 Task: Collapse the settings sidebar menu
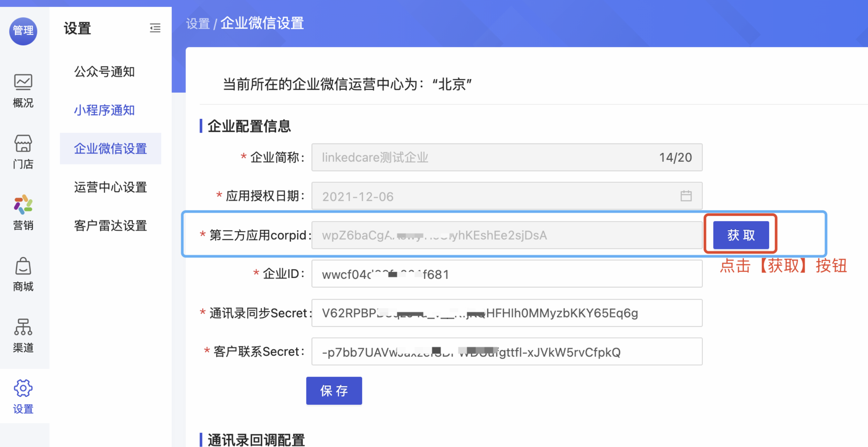click(155, 28)
